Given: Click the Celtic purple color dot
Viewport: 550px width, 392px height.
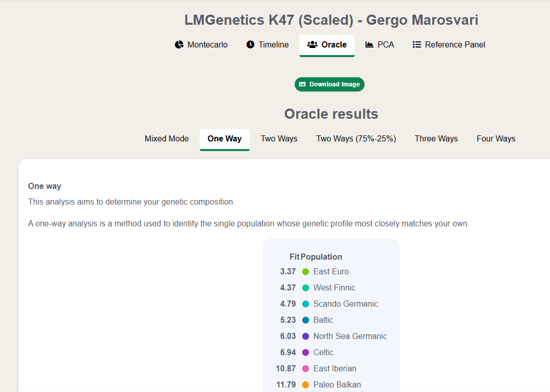Looking at the screenshot, I should pos(305,353).
